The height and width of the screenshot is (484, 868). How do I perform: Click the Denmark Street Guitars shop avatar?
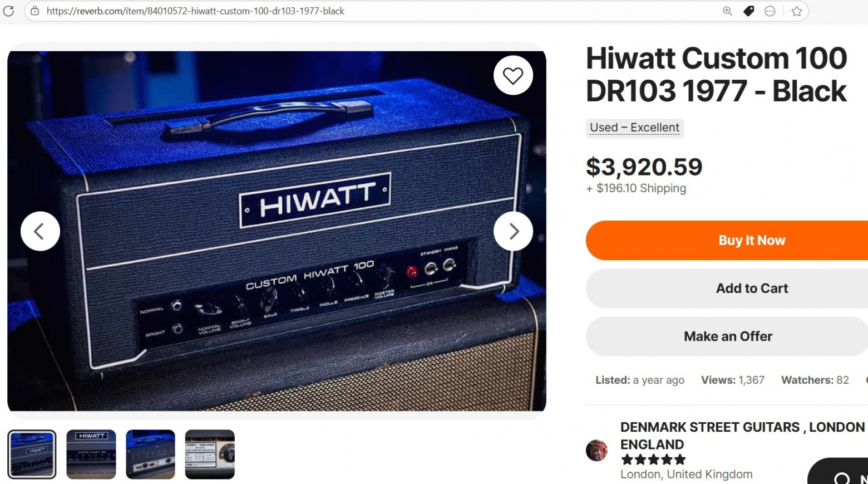pyautogui.click(x=596, y=450)
